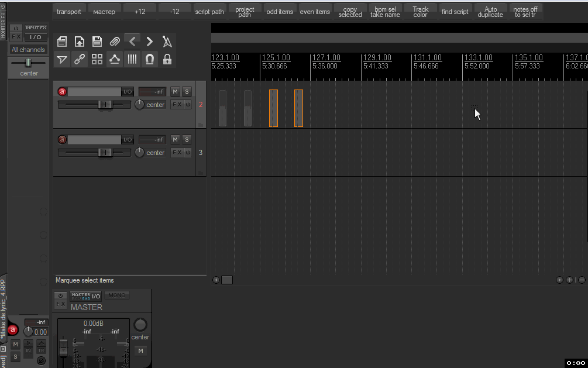Click track 3 folder icon

[201, 173]
